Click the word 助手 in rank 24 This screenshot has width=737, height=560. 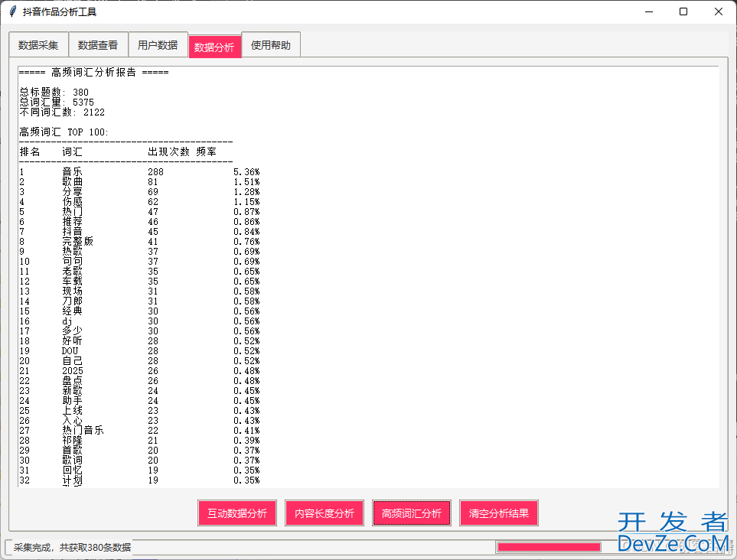pos(73,401)
